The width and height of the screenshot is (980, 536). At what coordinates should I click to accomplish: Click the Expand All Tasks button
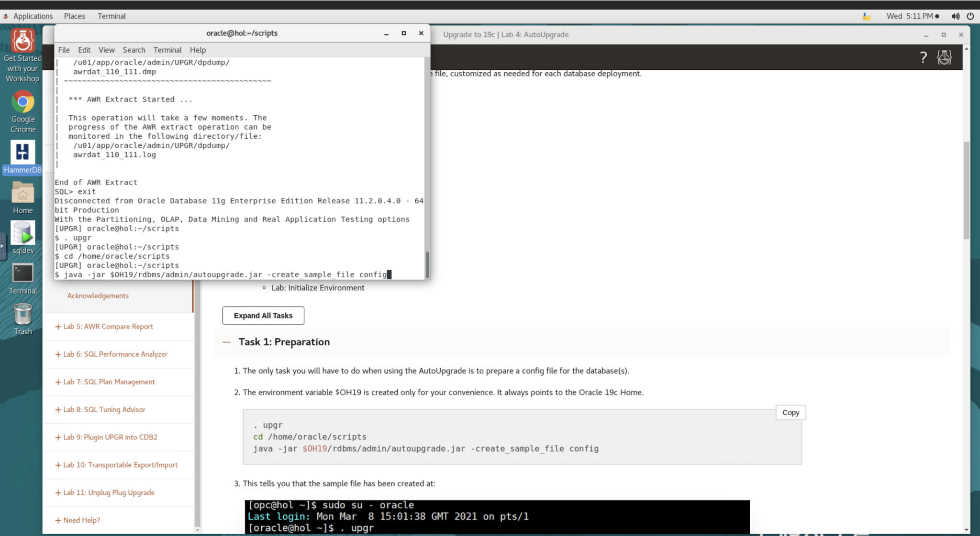pyautogui.click(x=263, y=316)
